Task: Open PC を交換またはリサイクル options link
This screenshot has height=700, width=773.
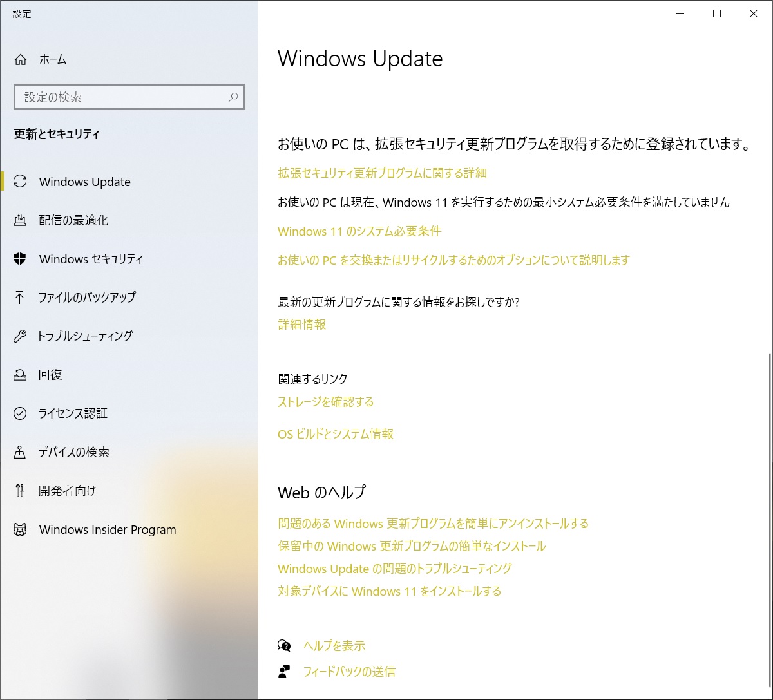Action: (453, 260)
